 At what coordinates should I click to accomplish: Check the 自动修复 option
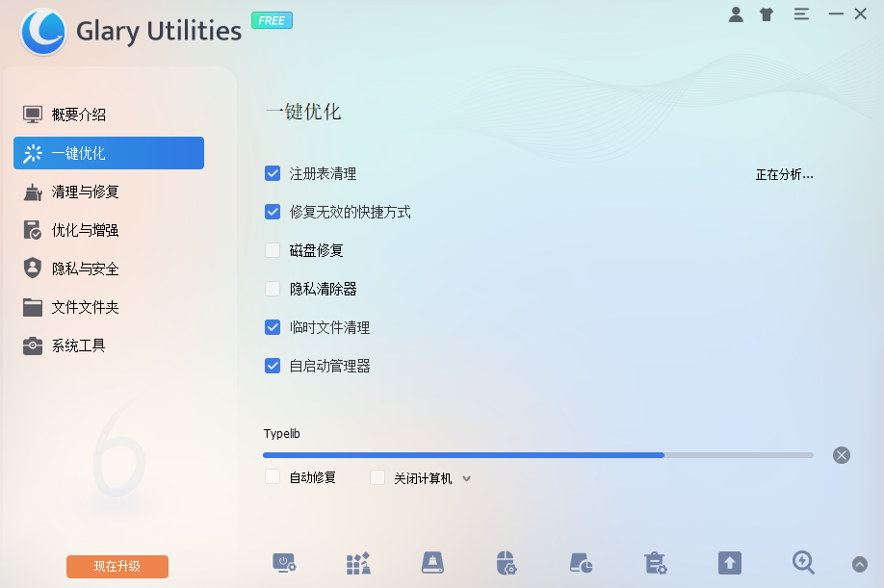pyautogui.click(x=273, y=476)
